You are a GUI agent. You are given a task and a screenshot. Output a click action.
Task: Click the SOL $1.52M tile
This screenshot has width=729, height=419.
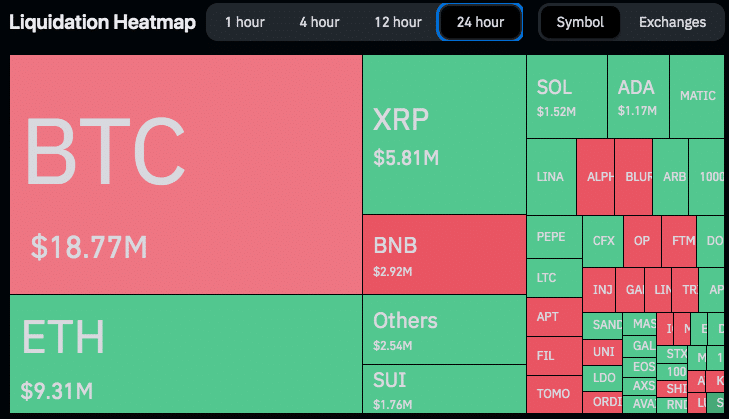(567, 97)
